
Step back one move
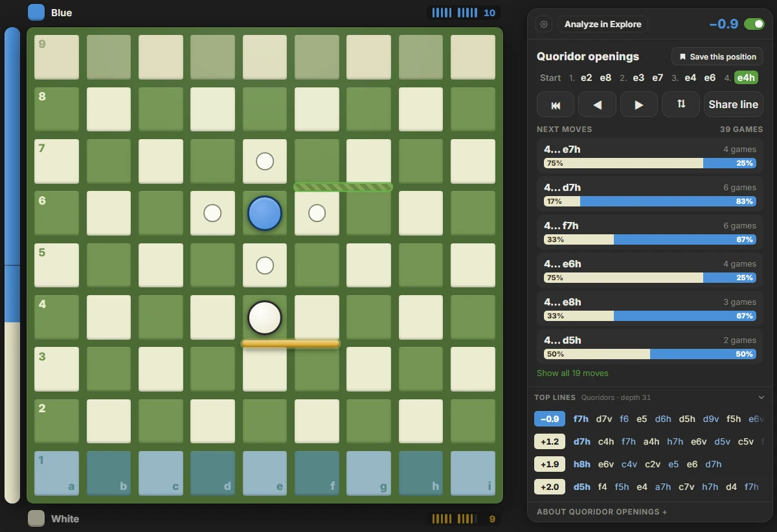pyautogui.click(x=597, y=105)
